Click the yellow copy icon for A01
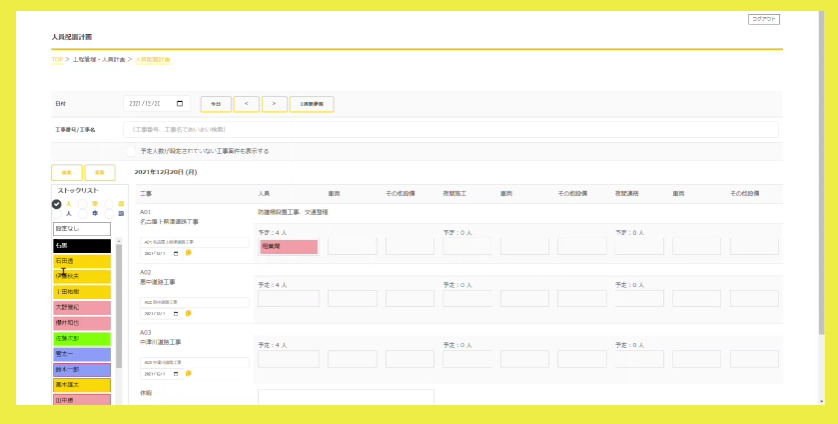This screenshot has height=424, width=838. 188,253
